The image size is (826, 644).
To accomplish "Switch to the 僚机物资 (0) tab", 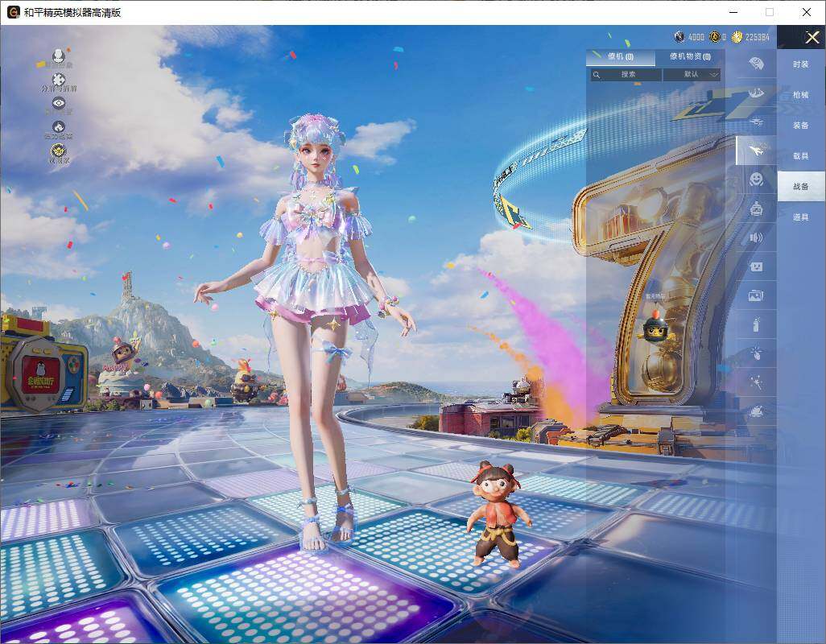I will coord(690,56).
